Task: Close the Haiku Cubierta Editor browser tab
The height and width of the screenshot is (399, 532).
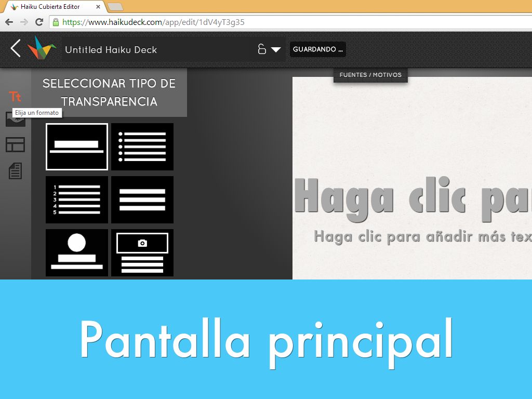Action: point(98,7)
